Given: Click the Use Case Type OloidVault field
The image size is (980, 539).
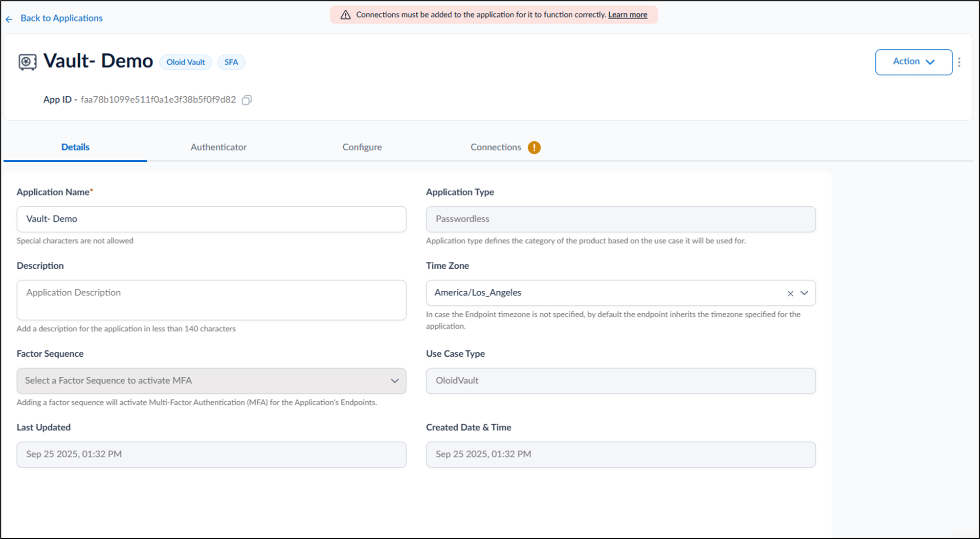Looking at the screenshot, I should point(621,381).
